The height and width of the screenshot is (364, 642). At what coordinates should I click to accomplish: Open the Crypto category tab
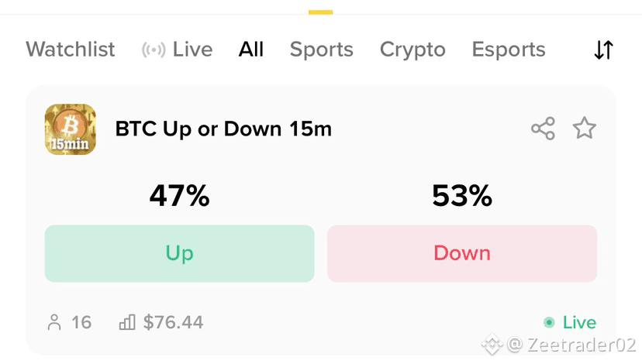tap(412, 50)
